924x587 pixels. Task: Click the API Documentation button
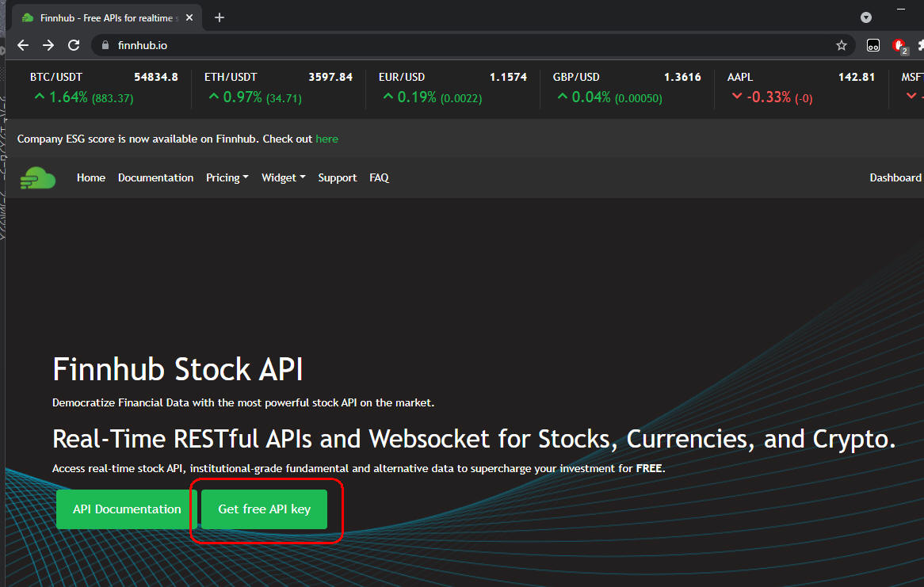point(127,509)
